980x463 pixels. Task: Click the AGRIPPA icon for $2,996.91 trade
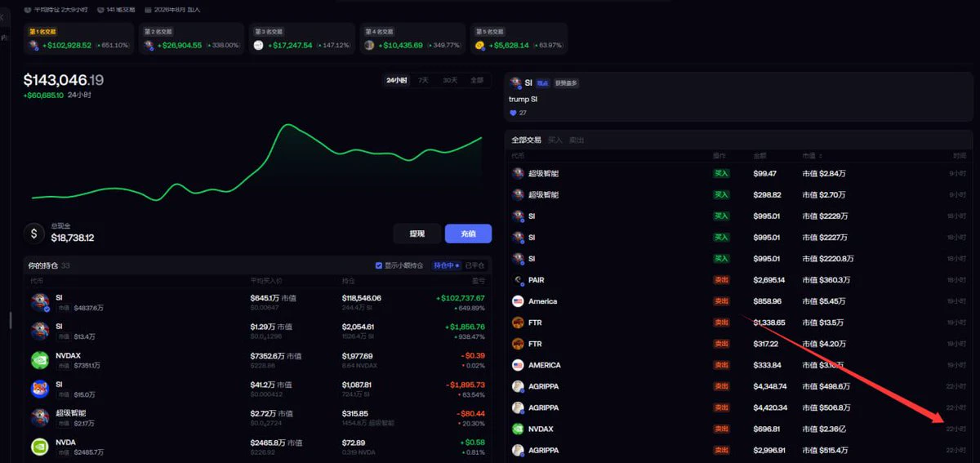[x=517, y=450]
